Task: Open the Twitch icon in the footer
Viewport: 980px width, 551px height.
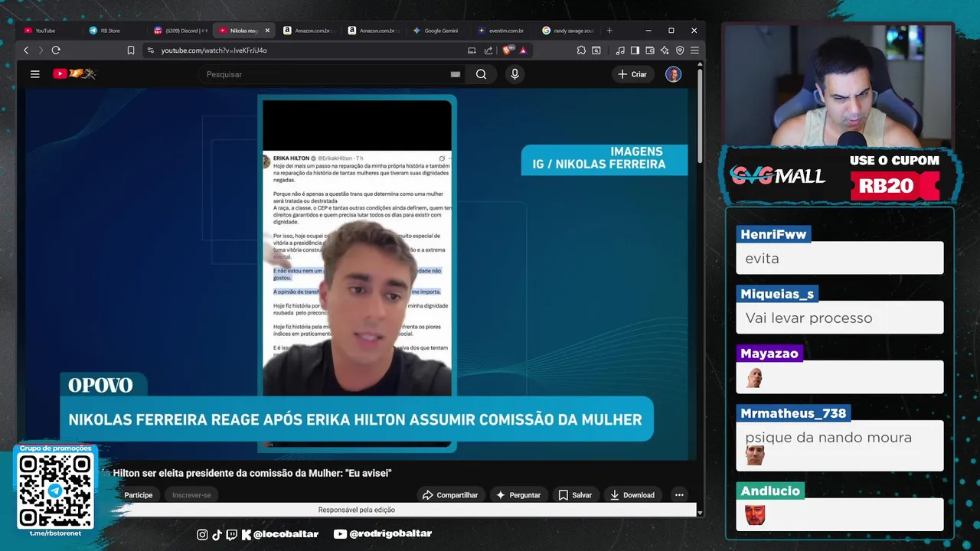Action: coord(232,535)
